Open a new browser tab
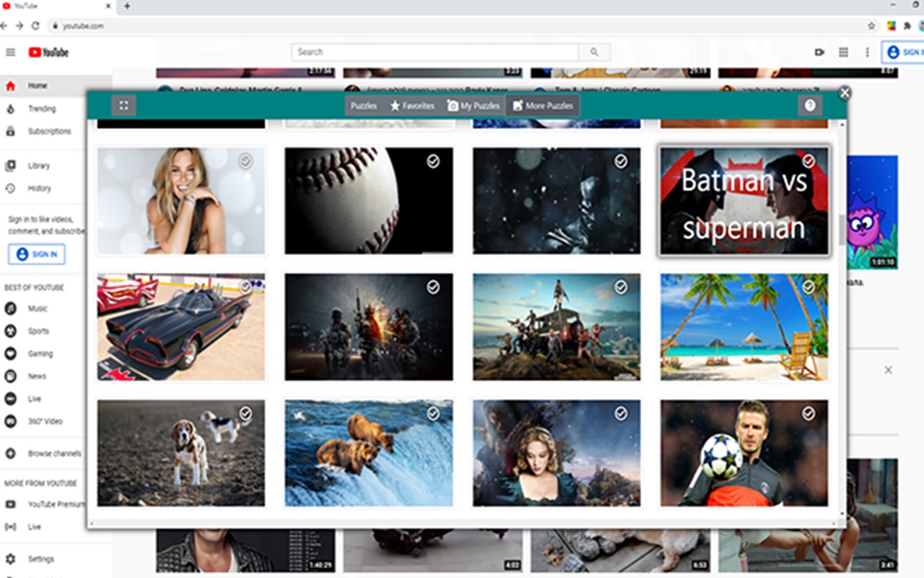This screenshot has height=578, width=924. (x=127, y=6)
